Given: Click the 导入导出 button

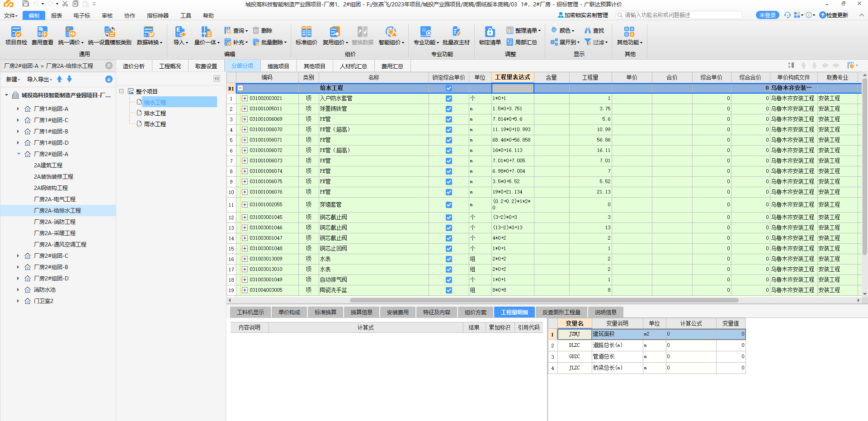Looking at the screenshot, I should (x=39, y=79).
